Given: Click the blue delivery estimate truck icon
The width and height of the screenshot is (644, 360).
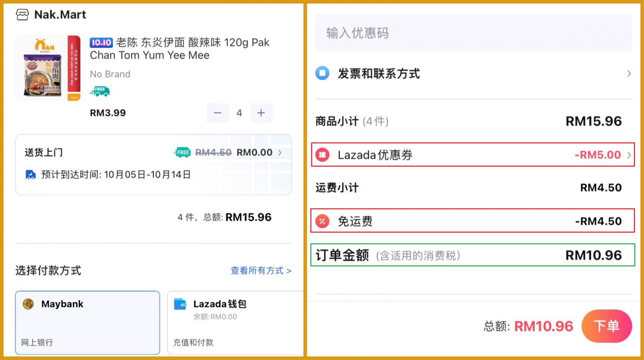Looking at the screenshot, I should tap(30, 174).
